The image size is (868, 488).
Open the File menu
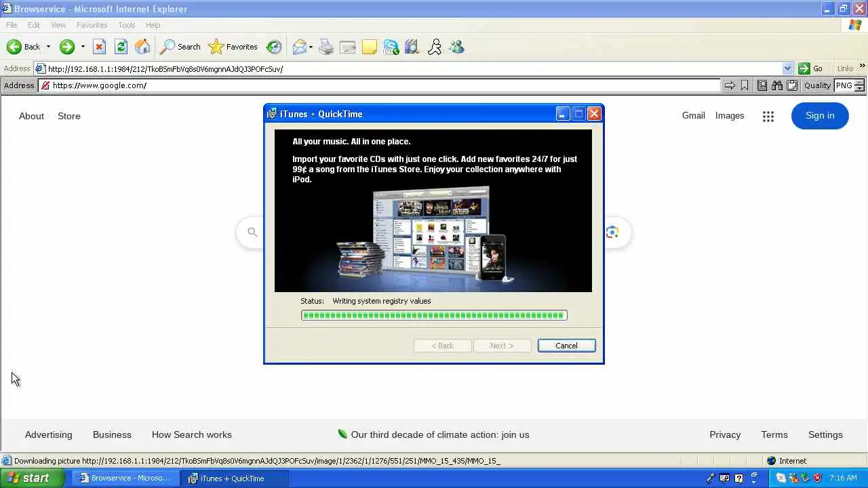tap(12, 25)
